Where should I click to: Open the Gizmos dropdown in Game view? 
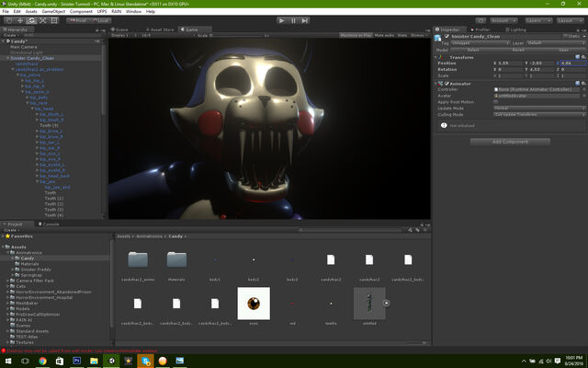click(419, 35)
